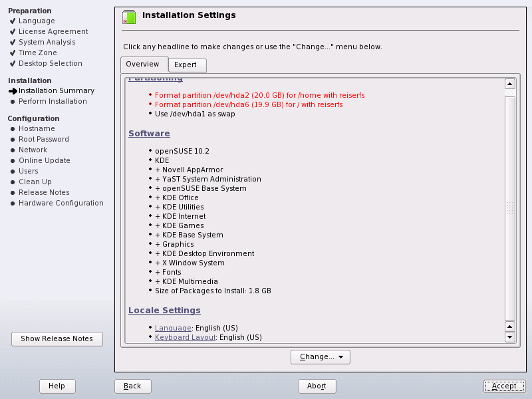Image resolution: width=532 pixels, height=399 pixels.
Task: Click "Use /dev/hda1 as swap" entry
Action: click(x=195, y=114)
